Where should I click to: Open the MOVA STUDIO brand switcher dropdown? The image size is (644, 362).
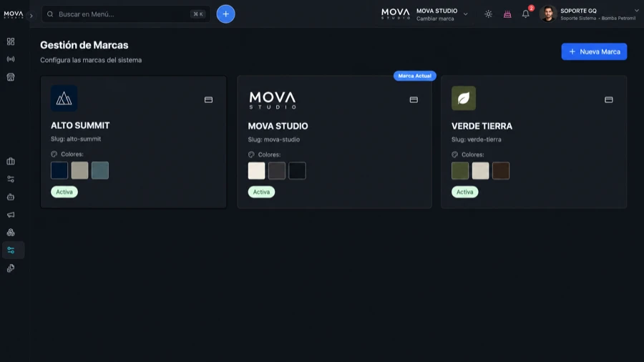[x=424, y=14]
